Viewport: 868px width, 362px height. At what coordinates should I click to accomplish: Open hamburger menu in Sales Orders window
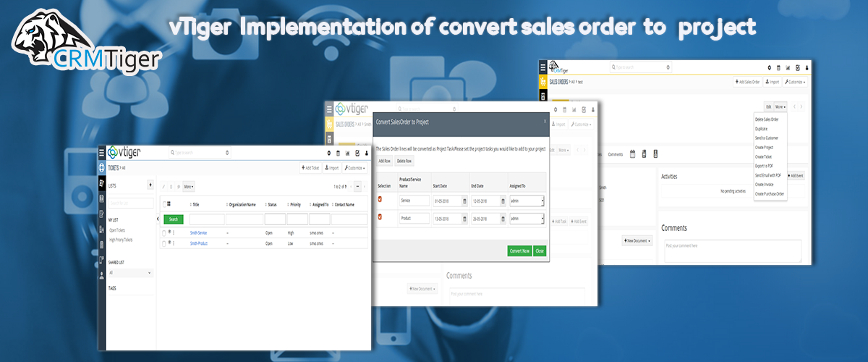tap(543, 67)
